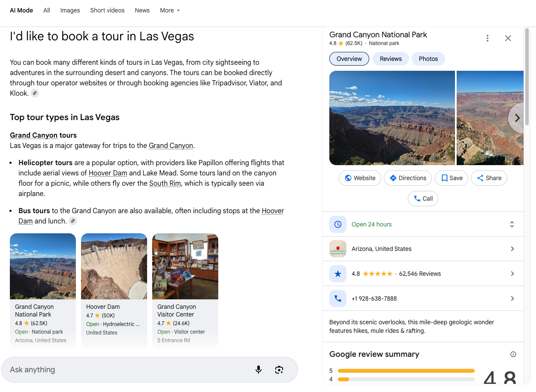Follow the Grand Canyon text link
This screenshot has height=392, width=536.
(171, 145)
